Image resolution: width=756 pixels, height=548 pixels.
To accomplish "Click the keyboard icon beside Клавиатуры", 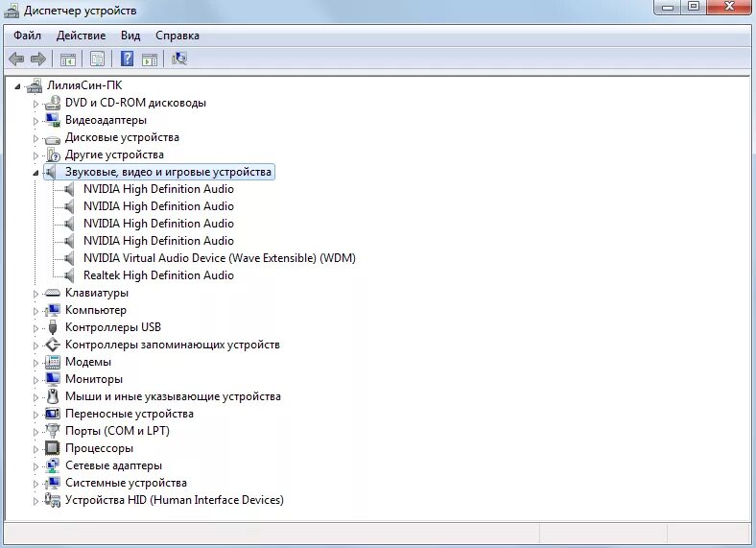I will point(53,293).
